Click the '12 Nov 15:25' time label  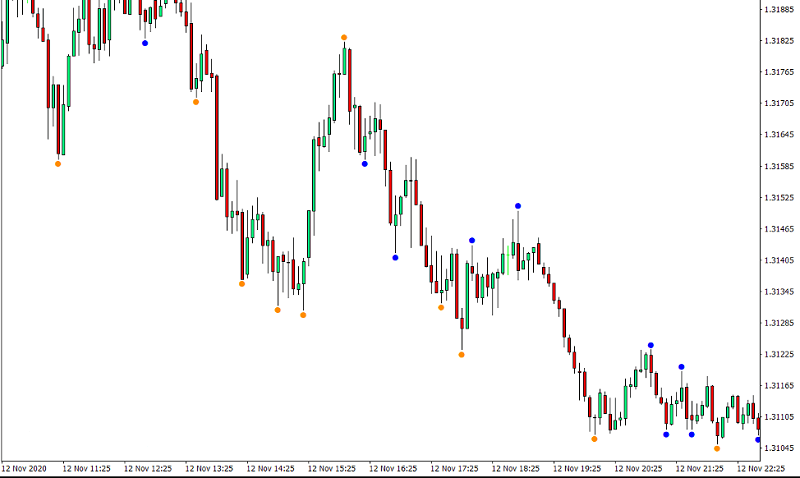point(332,468)
